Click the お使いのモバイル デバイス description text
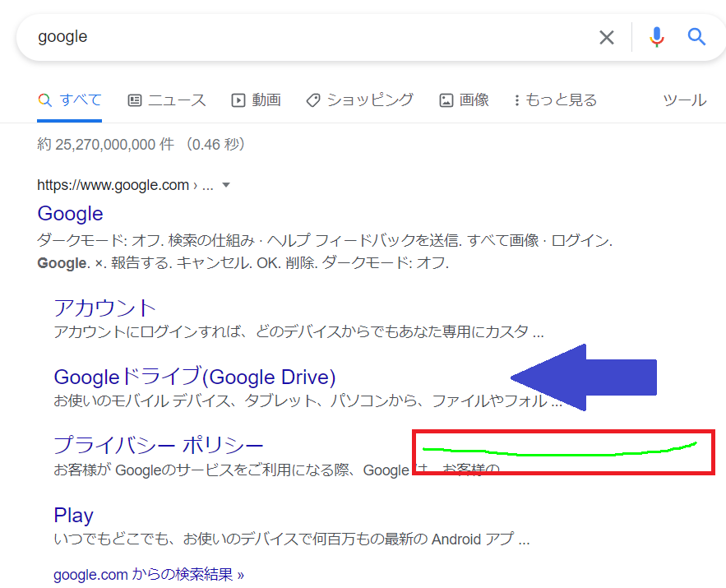This screenshot has height=588, width=726. pyautogui.click(x=308, y=400)
